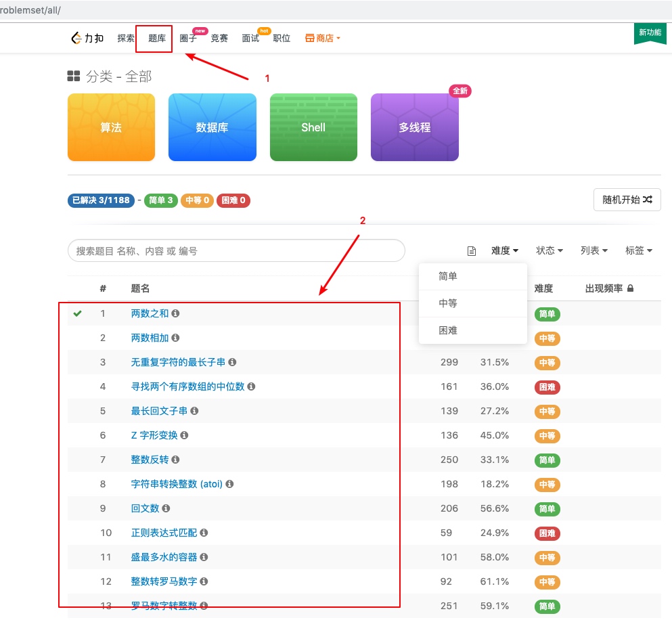The height and width of the screenshot is (620, 672).
Task: Click info icon next to 两数之和
Action: pos(175,313)
